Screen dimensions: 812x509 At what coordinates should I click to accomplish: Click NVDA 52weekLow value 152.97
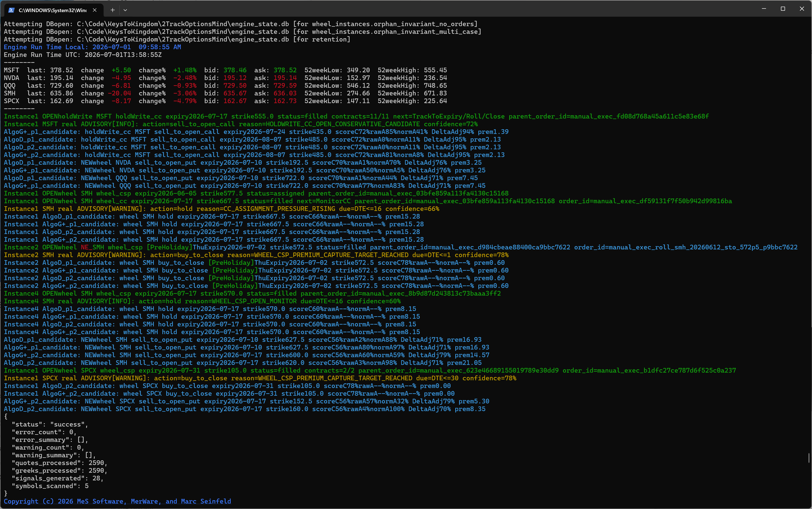[x=358, y=78]
